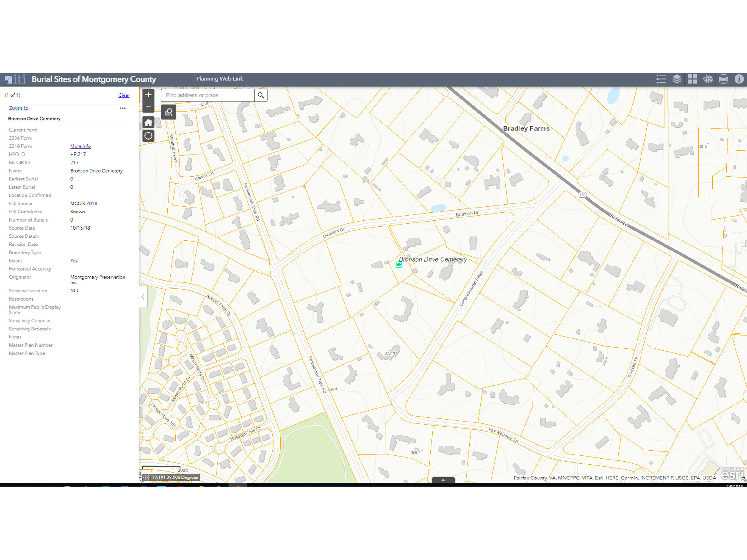747x560 pixels.
Task: Click the Route 190 road shield
Action: tap(583, 195)
